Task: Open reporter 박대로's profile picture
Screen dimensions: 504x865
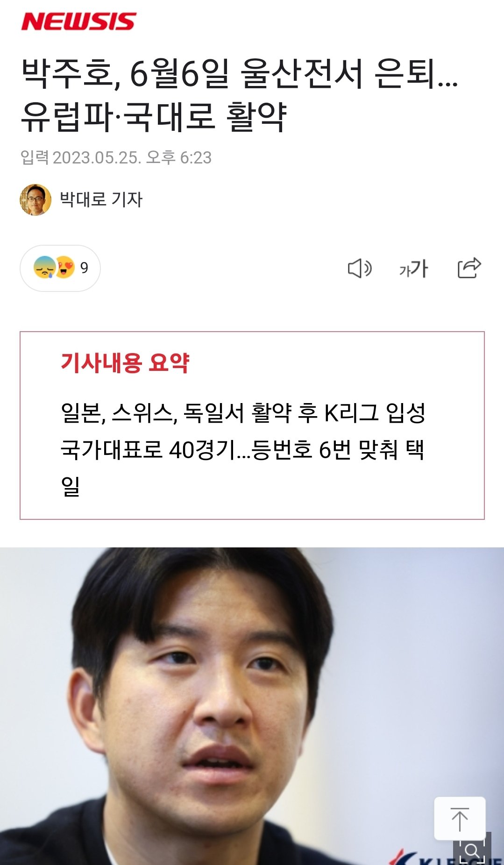Action: click(35, 200)
